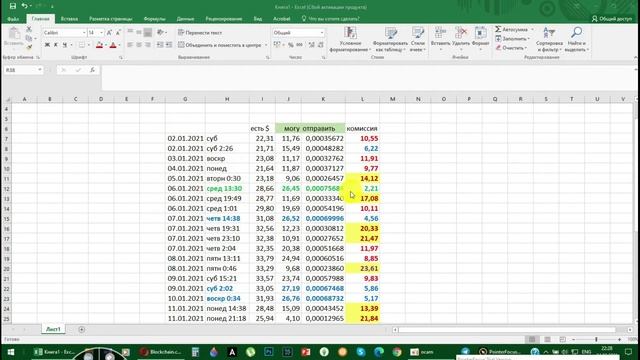
Task: Click the insert function fx icon
Action: pos(93,70)
